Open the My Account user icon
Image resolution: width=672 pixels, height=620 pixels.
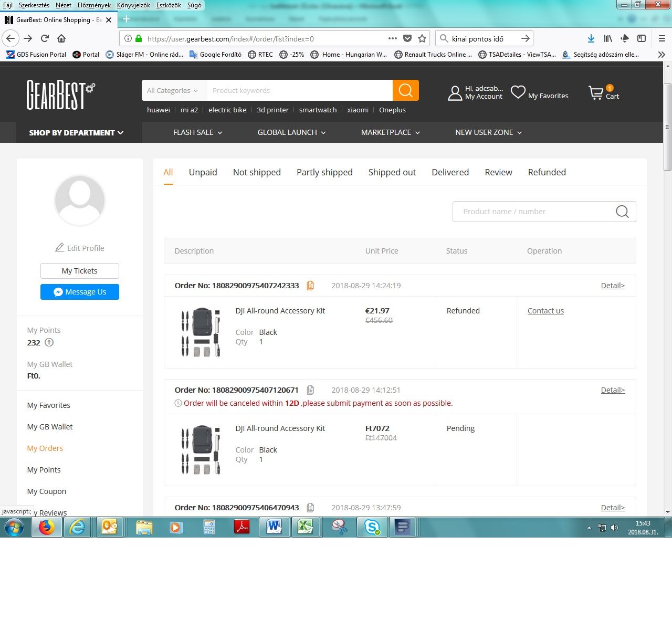[x=455, y=93]
